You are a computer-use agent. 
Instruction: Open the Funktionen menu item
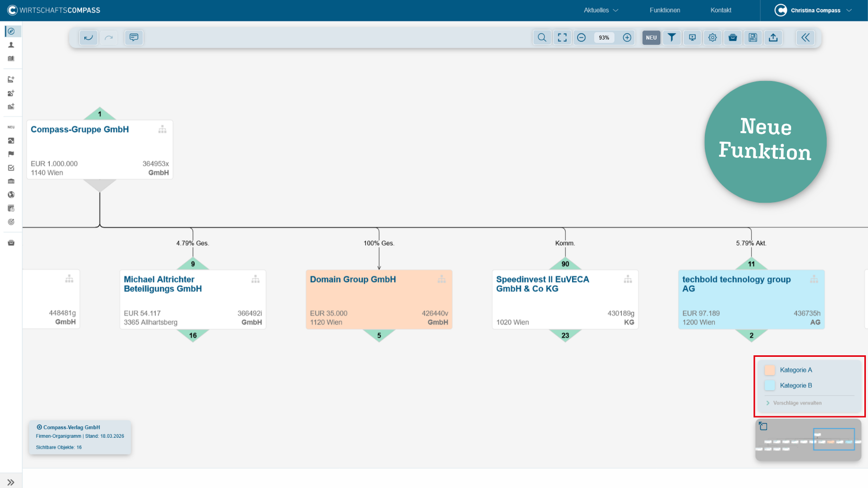tap(665, 10)
